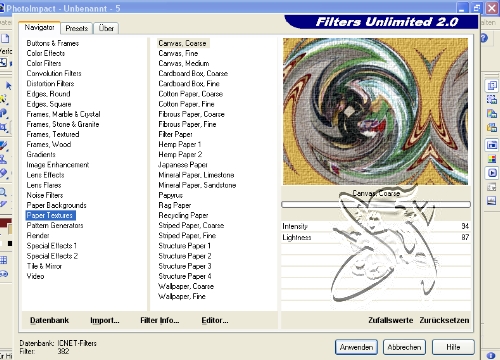Choose Cardboard Box, Coarse filter
This screenshot has width=500, height=360.
tap(193, 73)
